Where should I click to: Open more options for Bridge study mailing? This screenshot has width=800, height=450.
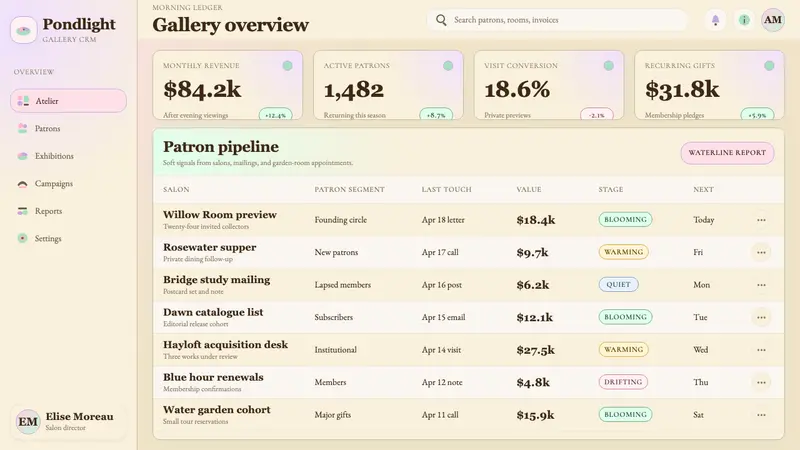tap(761, 285)
